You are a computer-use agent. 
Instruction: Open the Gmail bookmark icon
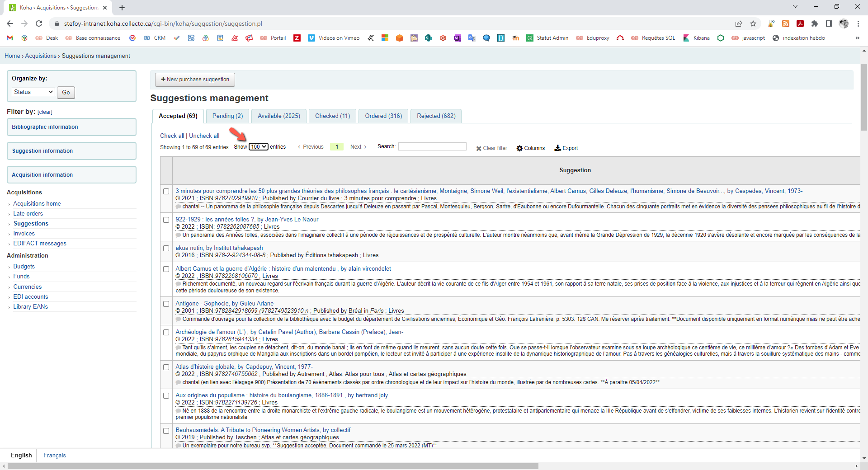pyautogui.click(x=10, y=38)
